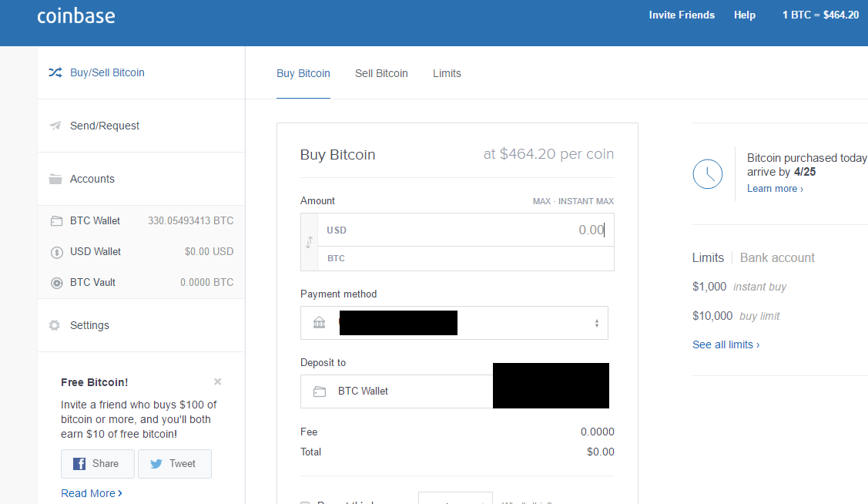Click the wallet icon in Deposit to field
Screen dimensions: 868x504
[x=320, y=391]
